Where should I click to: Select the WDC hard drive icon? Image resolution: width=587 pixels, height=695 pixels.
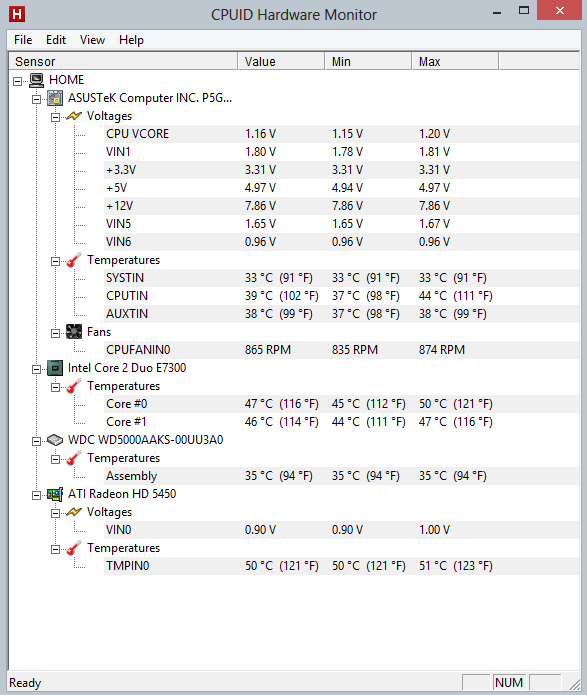[55, 440]
